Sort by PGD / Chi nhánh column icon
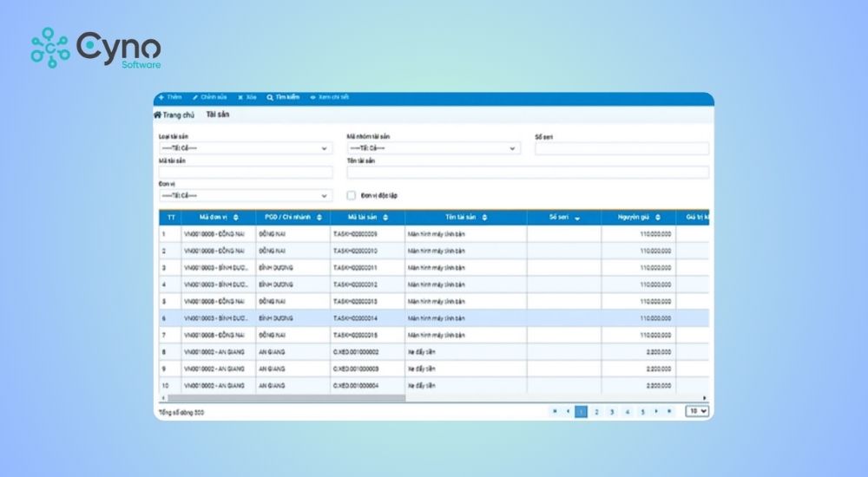The height and width of the screenshot is (477, 868). pos(319,218)
